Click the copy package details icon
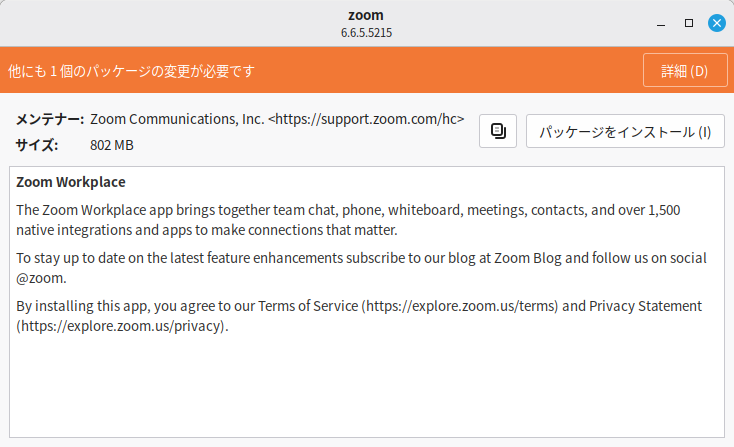 click(498, 131)
